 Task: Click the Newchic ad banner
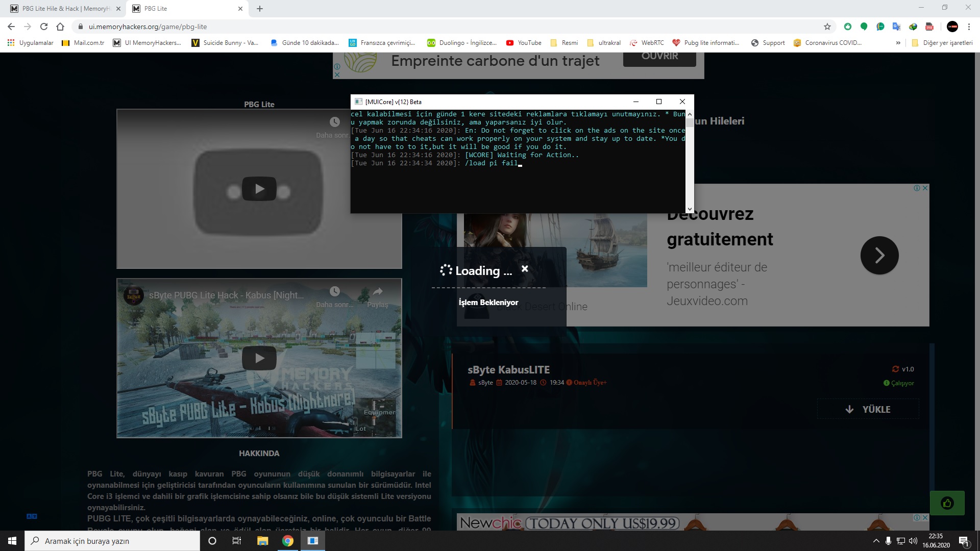click(693, 522)
